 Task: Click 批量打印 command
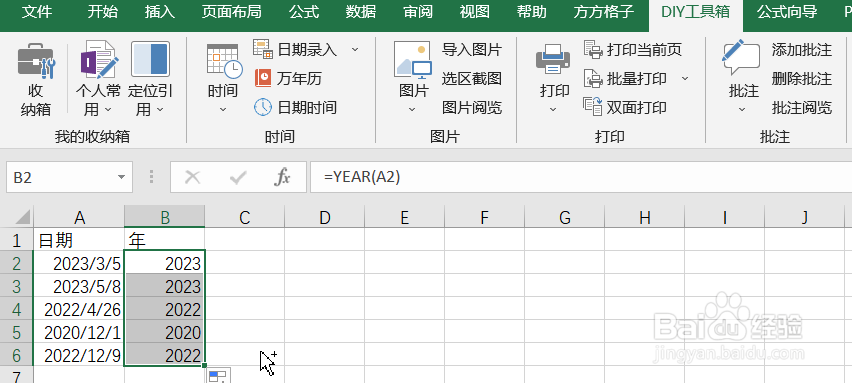pyautogui.click(x=625, y=79)
